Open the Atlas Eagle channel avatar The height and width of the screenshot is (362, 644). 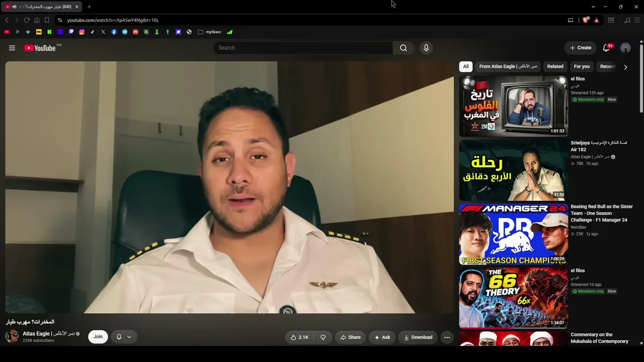tap(12, 337)
